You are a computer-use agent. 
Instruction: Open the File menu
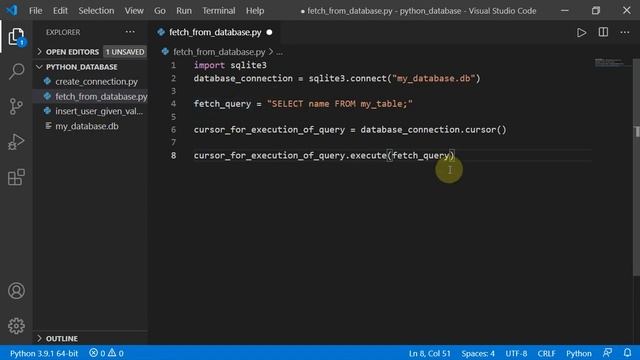(36, 11)
